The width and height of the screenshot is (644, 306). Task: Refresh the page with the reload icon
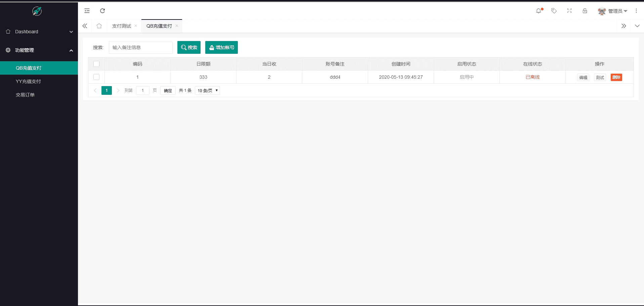pyautogui.click(x=102, y=11)
